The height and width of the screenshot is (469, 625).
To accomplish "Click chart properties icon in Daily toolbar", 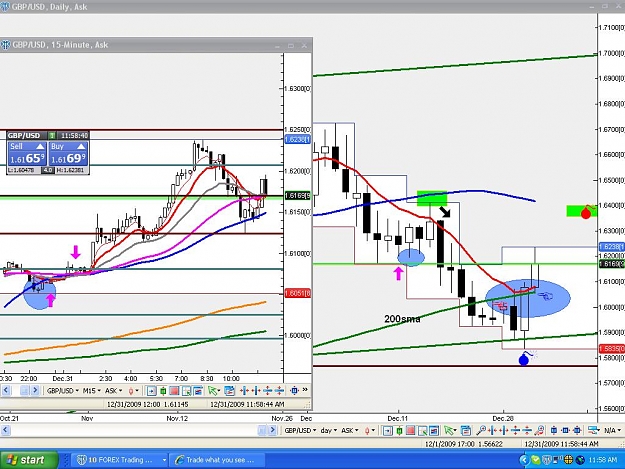I will tap(466, 430).
